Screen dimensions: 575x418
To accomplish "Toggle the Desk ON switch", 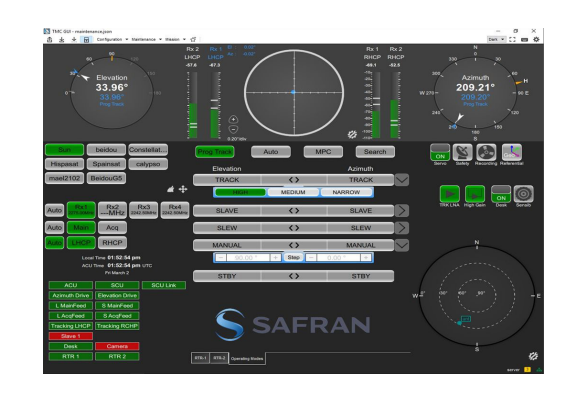I will tap(501, 194).
